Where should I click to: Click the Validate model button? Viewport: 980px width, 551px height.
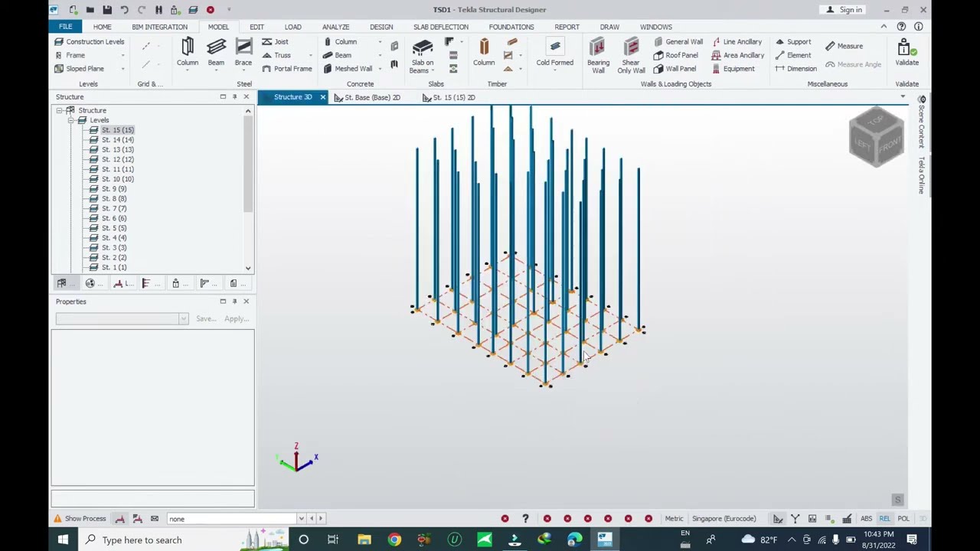pos(907,53)
